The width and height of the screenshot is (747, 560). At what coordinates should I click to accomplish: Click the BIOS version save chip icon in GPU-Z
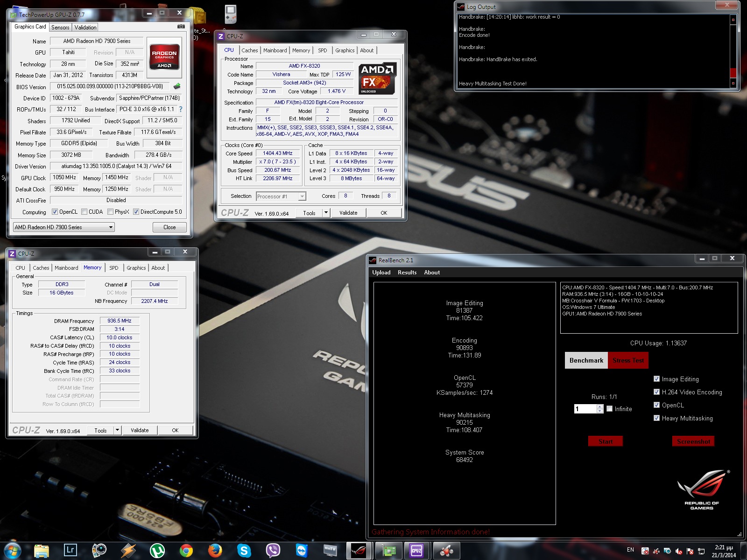(176, 86)
